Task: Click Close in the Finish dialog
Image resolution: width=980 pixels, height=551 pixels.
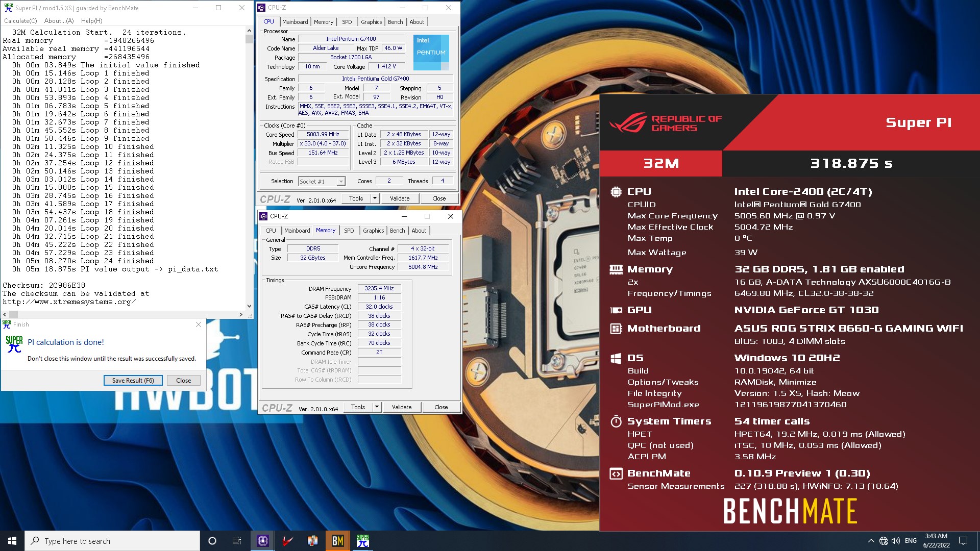Action: 184,381
